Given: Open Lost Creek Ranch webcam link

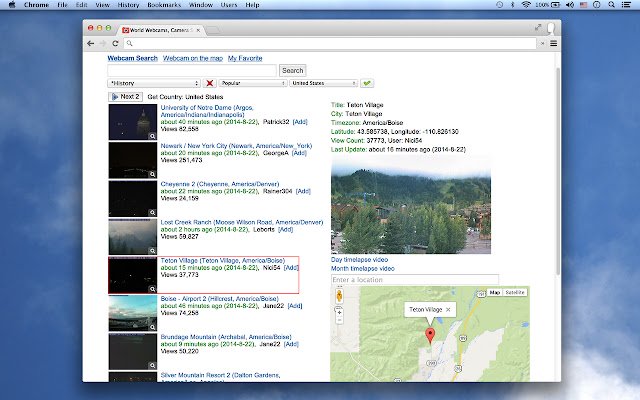Looking at the screenshot, I should pos(242,222).
